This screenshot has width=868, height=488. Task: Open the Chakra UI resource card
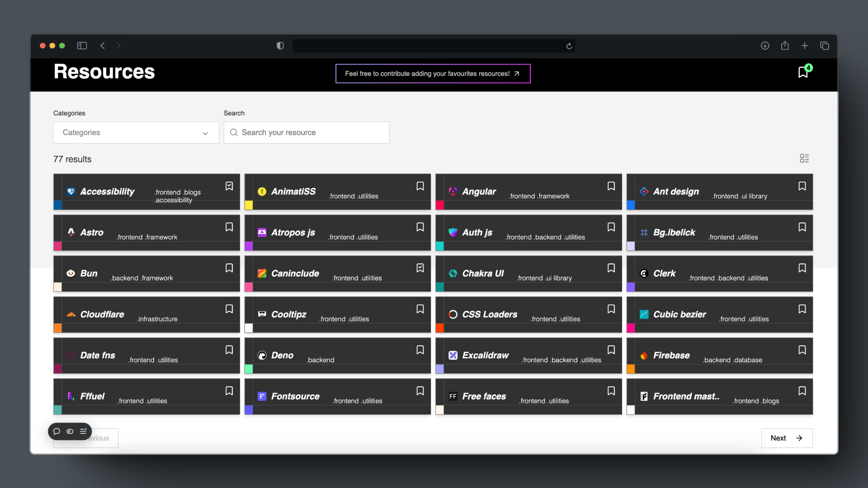(483, 273)
